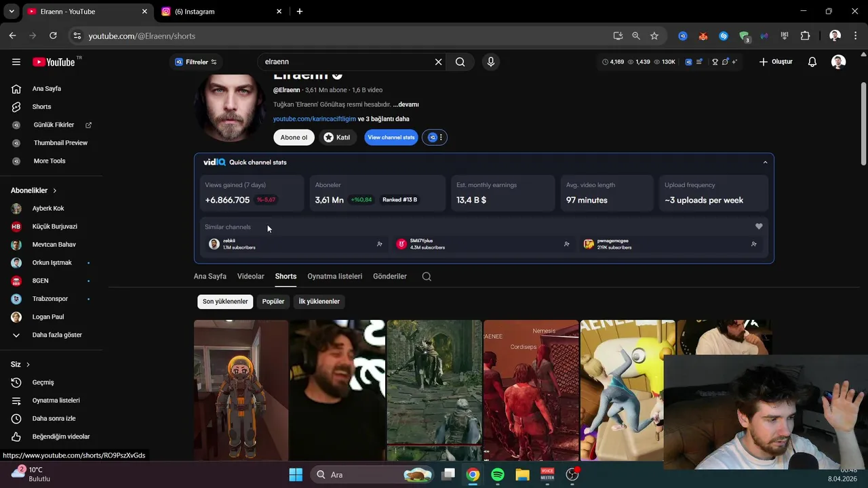Screen dimensions: 868x488
Task: Click the install app icon in address bar
Action: point(618,36)
